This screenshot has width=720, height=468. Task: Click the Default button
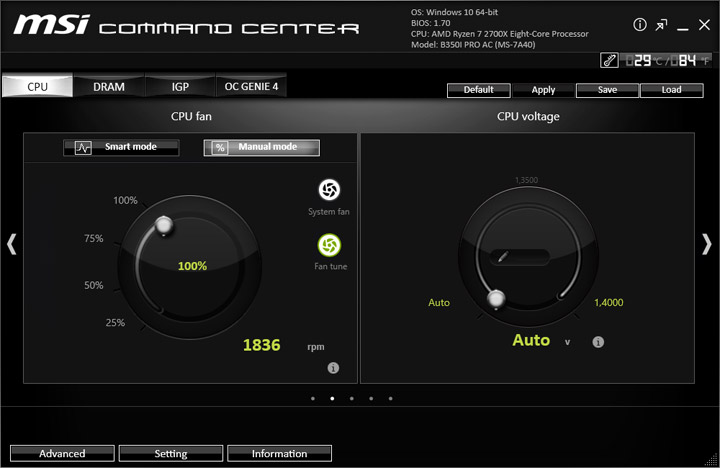pos(478,90)
